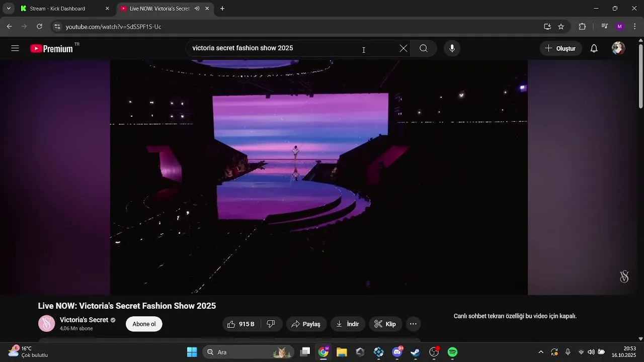Like the video showing 915 B
This screenshot has height=362, width=644.
240,324
